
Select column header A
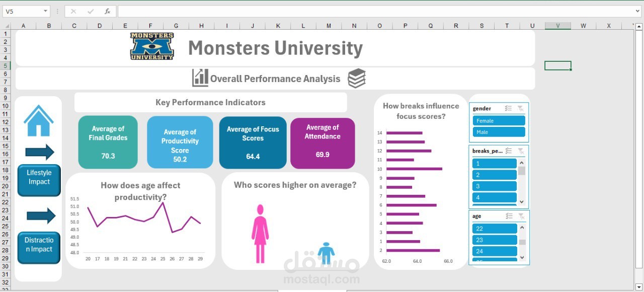click(x=23, y=26)
